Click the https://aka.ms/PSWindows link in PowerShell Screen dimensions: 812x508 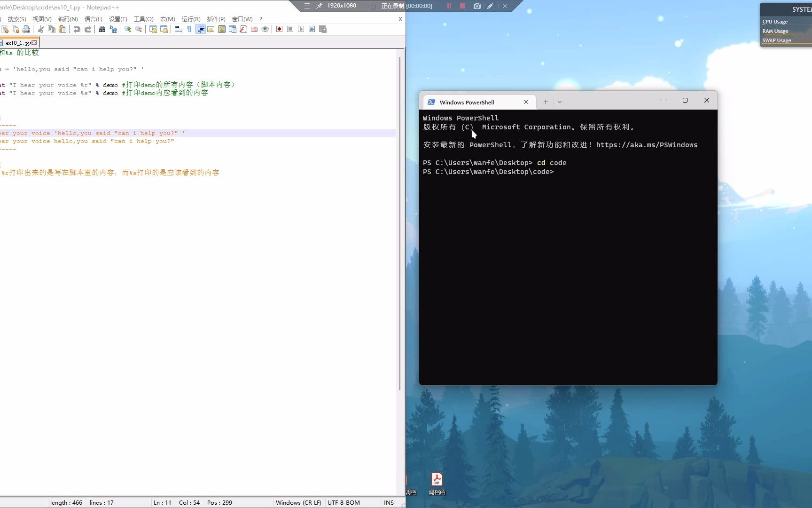(x=647, y=145)
